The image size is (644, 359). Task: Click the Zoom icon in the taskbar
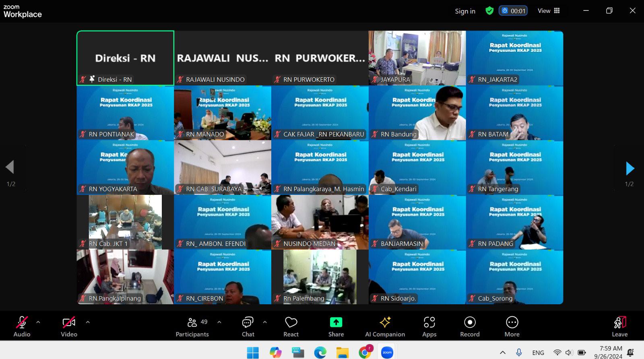(387, 353)
